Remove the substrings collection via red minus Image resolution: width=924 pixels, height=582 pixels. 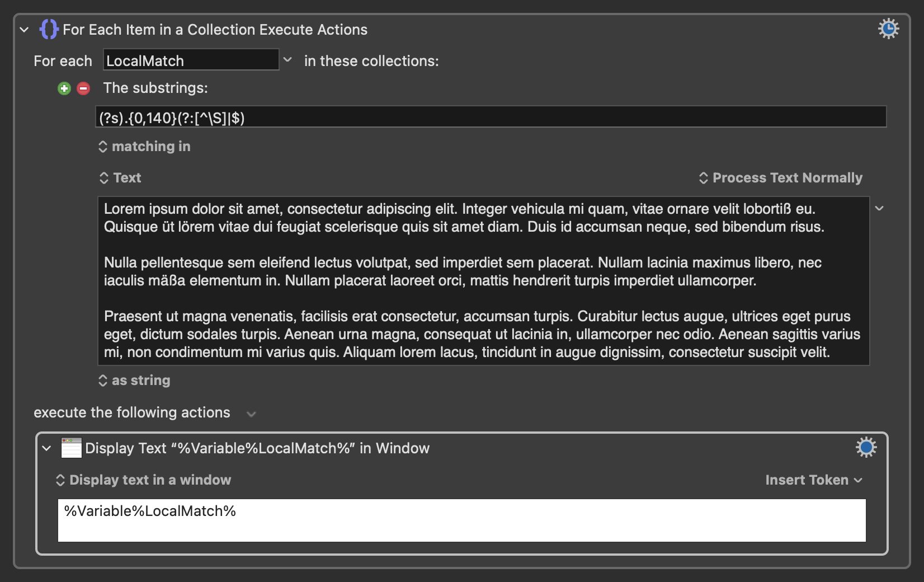[x=83, y=88]
